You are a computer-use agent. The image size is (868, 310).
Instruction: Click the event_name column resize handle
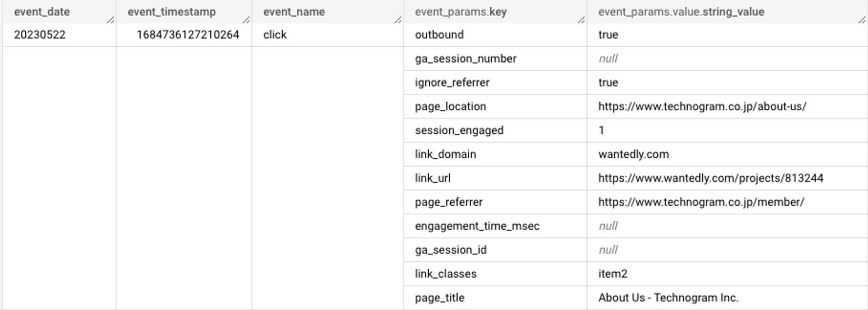coord(398,20)
